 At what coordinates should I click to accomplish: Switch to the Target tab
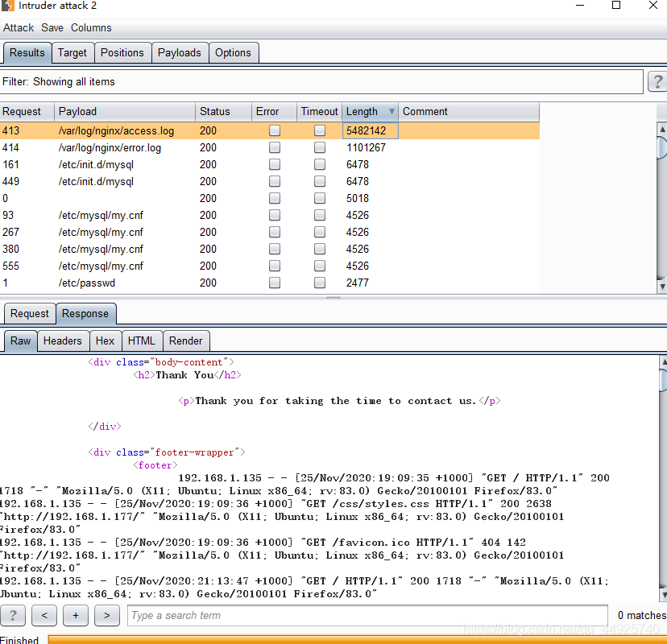click(x=72, y=52)
